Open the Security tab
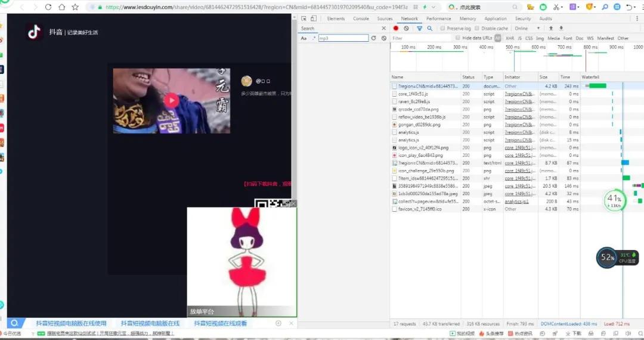This screenshot has height=340, width=644. point(523,18)
